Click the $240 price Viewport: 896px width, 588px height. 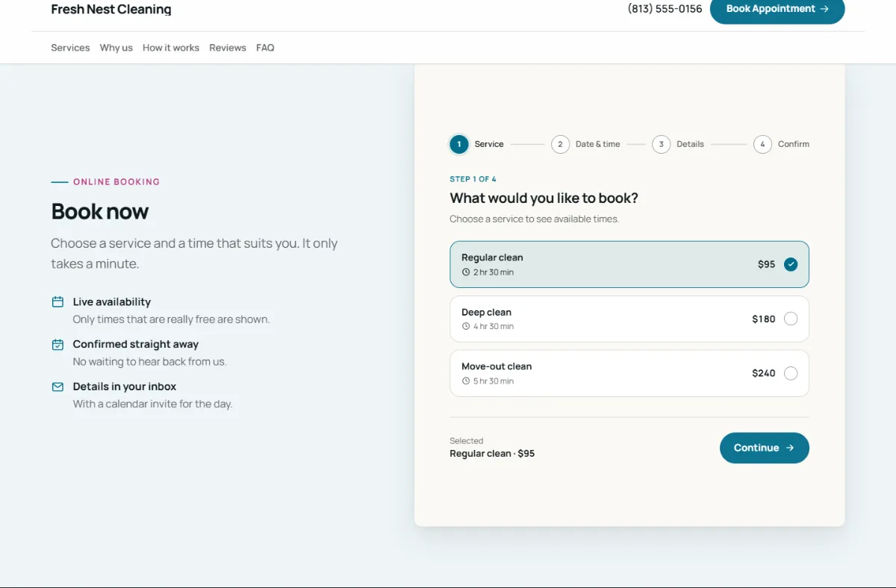[x=764, y=373]
